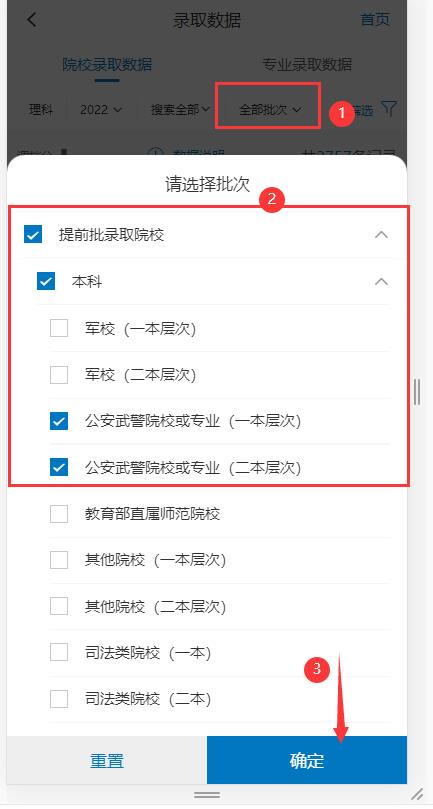Click the filter funnel icon
Screen dimensions: 433x809
click(389, 108)
